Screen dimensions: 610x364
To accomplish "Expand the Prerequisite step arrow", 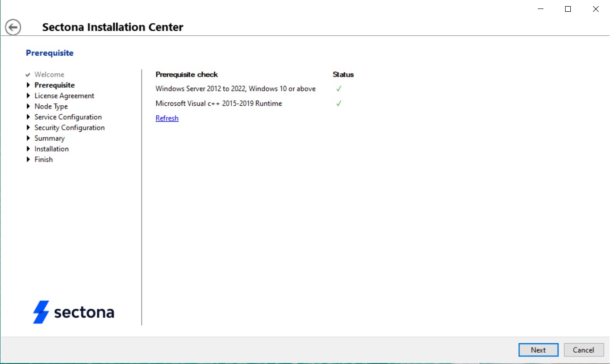I will coord(28,85).
